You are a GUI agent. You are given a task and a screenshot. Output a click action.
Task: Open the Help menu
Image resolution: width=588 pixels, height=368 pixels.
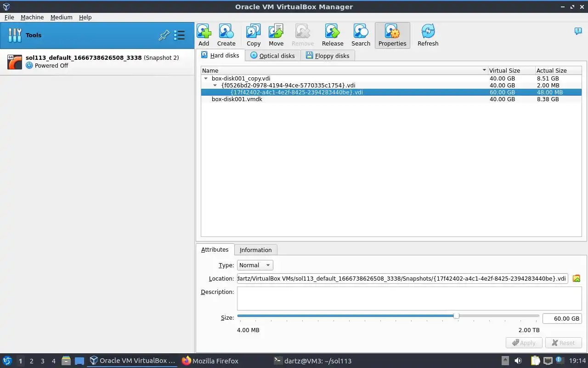click(85, 17)
